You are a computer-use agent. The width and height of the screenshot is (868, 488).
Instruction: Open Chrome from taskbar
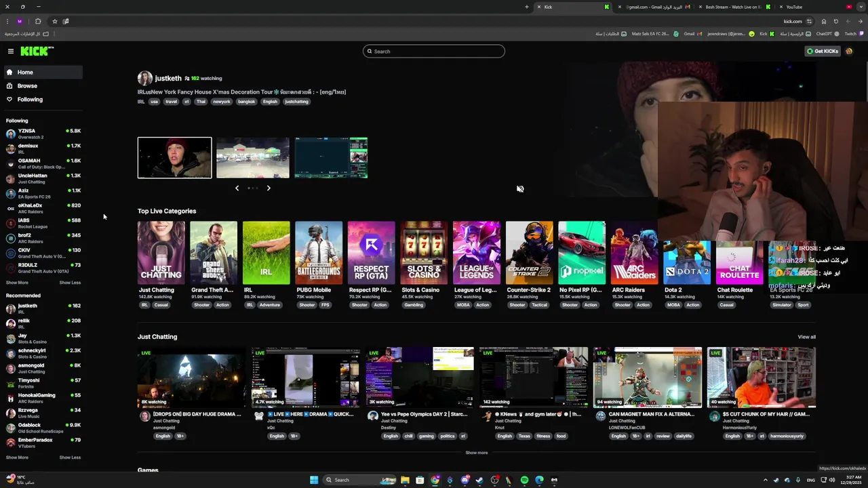tap(435, 480)
